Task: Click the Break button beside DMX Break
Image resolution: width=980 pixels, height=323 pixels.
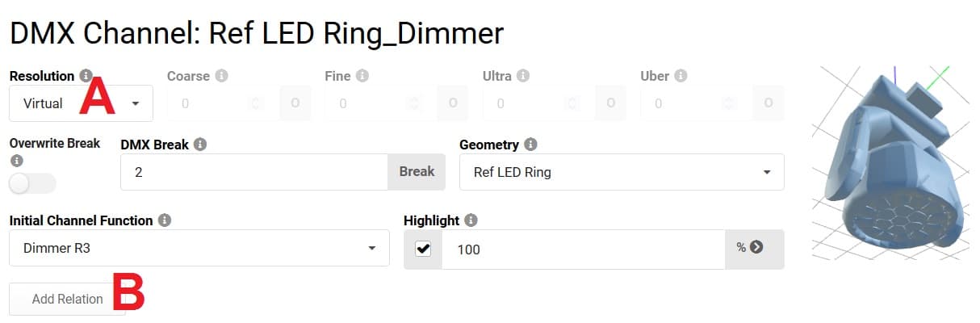Action: click(x=417, y=171)
